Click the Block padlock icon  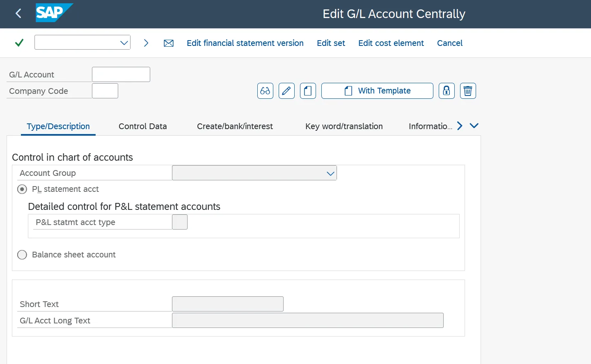(447, 91)
